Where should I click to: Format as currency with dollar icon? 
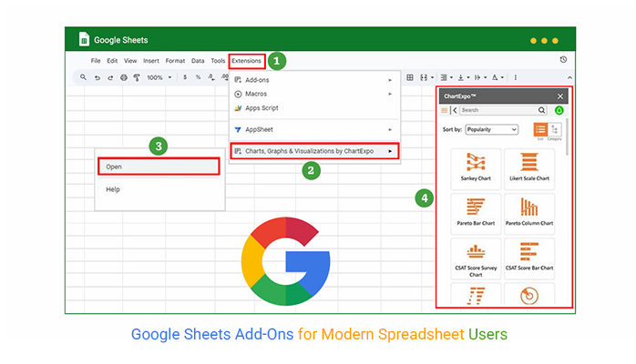pos(185,77)
